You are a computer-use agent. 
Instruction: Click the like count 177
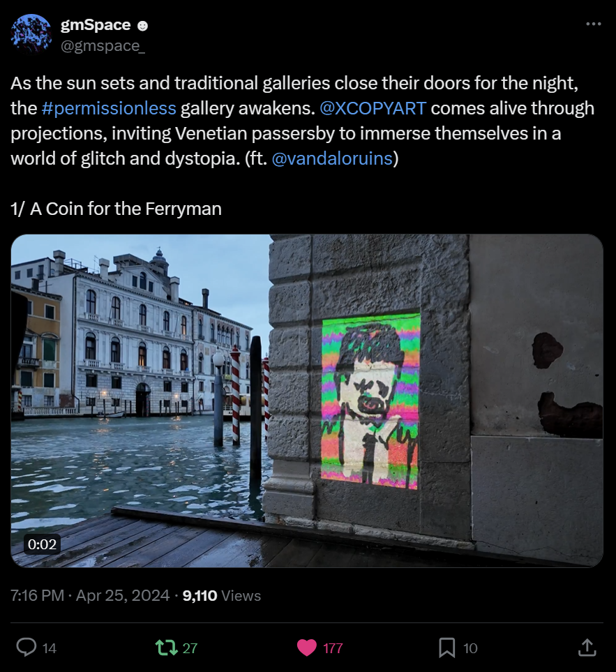pyautogui.click(x=333, y=648)
